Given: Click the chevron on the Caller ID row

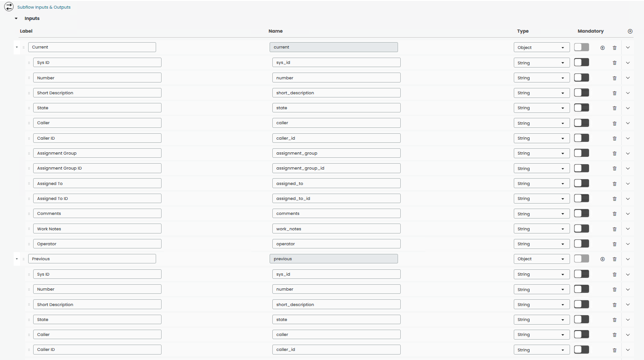Looking at the screenshot, I should [628, 138].
